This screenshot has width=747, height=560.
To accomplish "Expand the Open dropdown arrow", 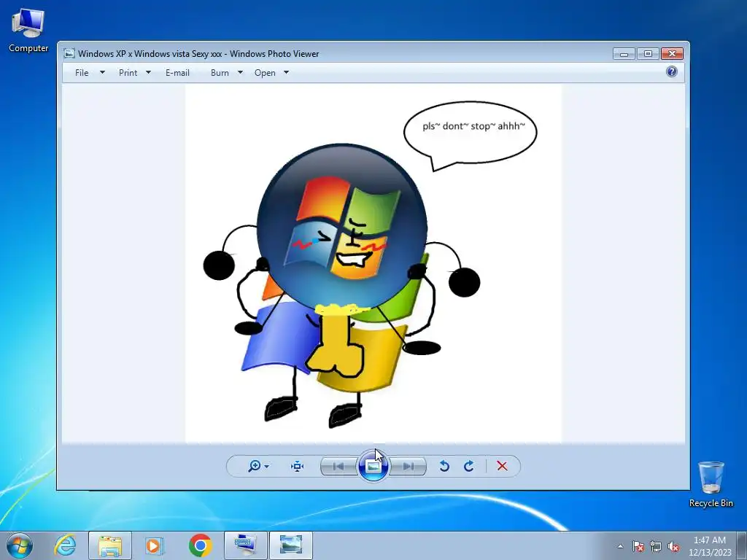I will [286, 72].
